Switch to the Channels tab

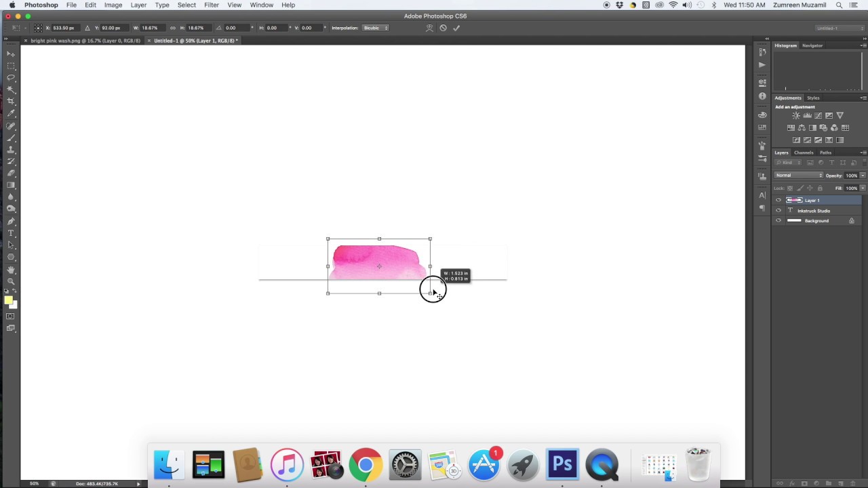(x=804, y=152)
